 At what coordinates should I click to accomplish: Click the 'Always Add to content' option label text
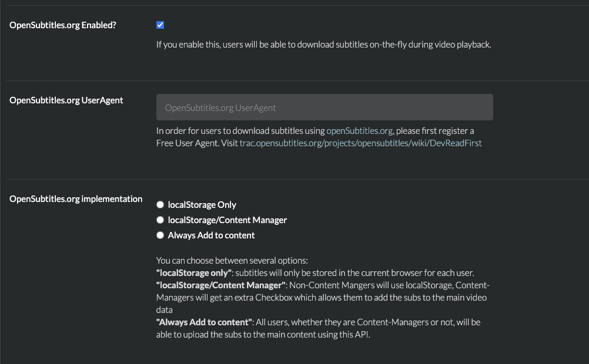[211, 235]
